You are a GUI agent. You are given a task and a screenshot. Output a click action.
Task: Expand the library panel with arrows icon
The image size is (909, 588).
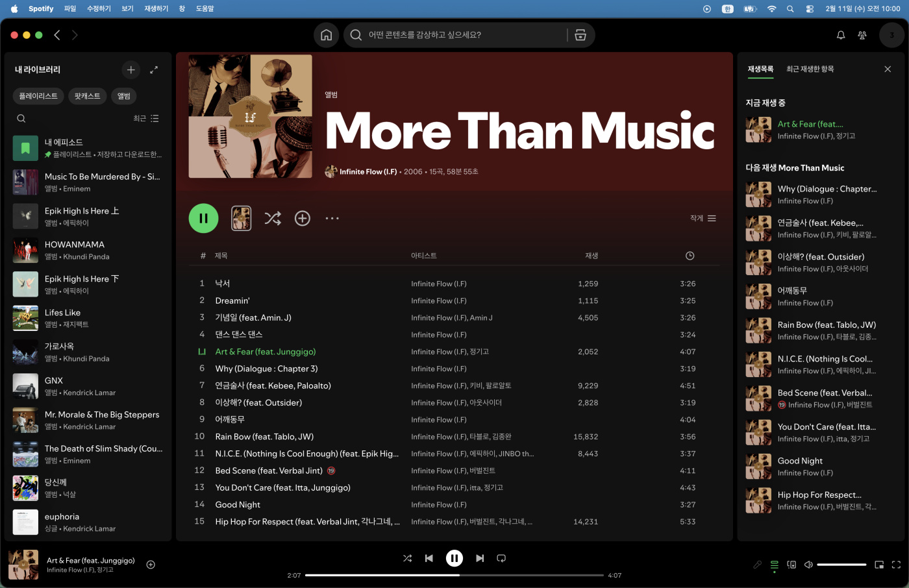coord(154,69)
